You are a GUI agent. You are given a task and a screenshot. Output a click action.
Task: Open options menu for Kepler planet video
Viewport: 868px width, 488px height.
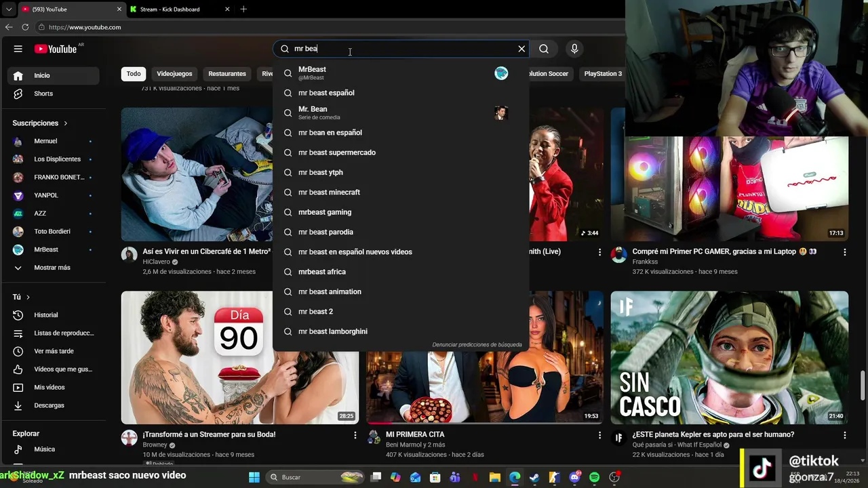coord(844,435)
